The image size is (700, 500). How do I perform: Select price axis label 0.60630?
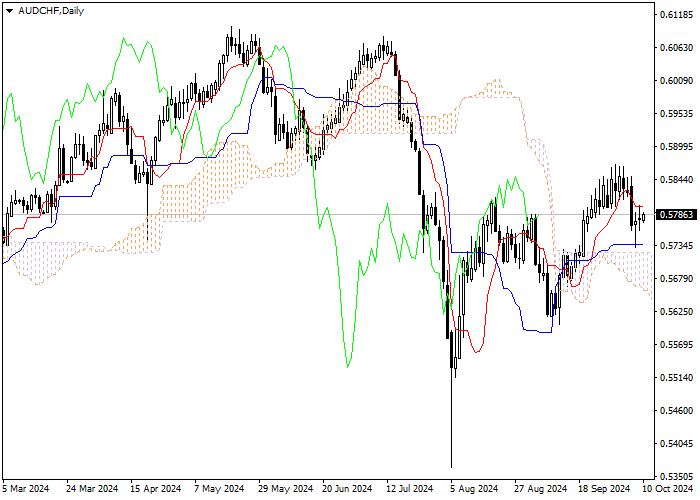pos(676,48)
